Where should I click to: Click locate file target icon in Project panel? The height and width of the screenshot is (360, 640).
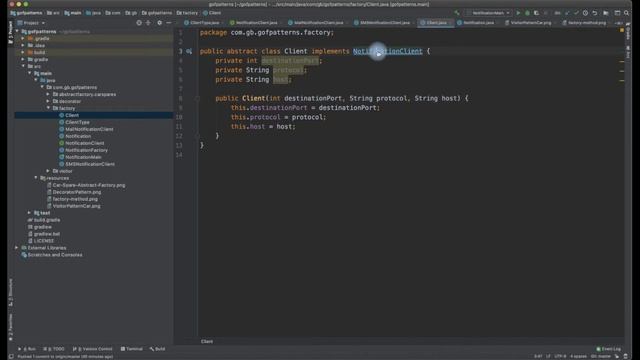(x=139, y=23)
